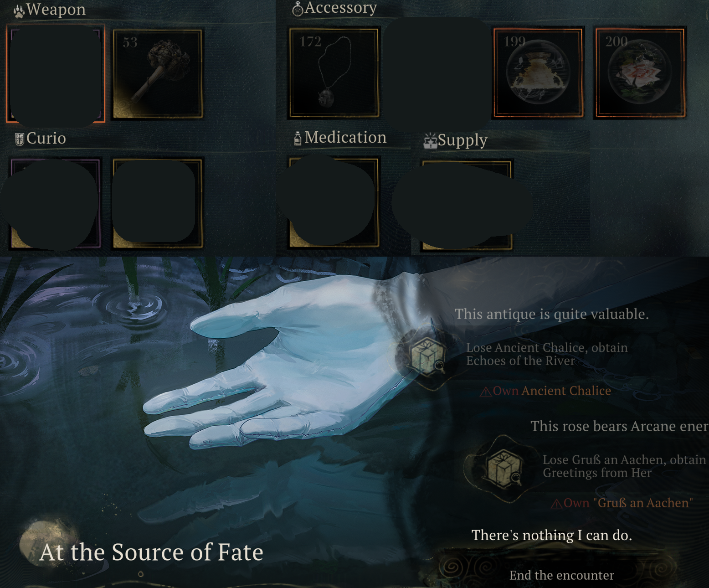Click the Supply category crate icon
Image resolution: width=709 pixels, height=588 pixels.
[430, 141]
